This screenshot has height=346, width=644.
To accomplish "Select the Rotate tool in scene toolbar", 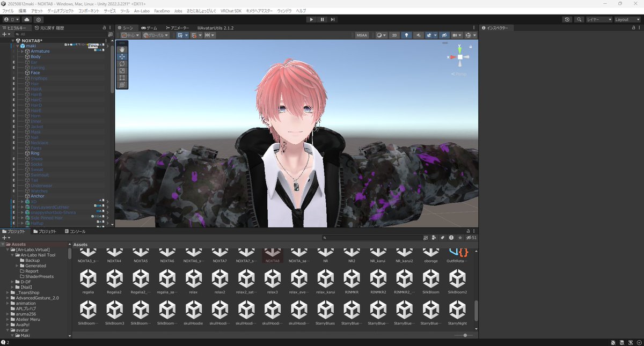I will (122, 63).
